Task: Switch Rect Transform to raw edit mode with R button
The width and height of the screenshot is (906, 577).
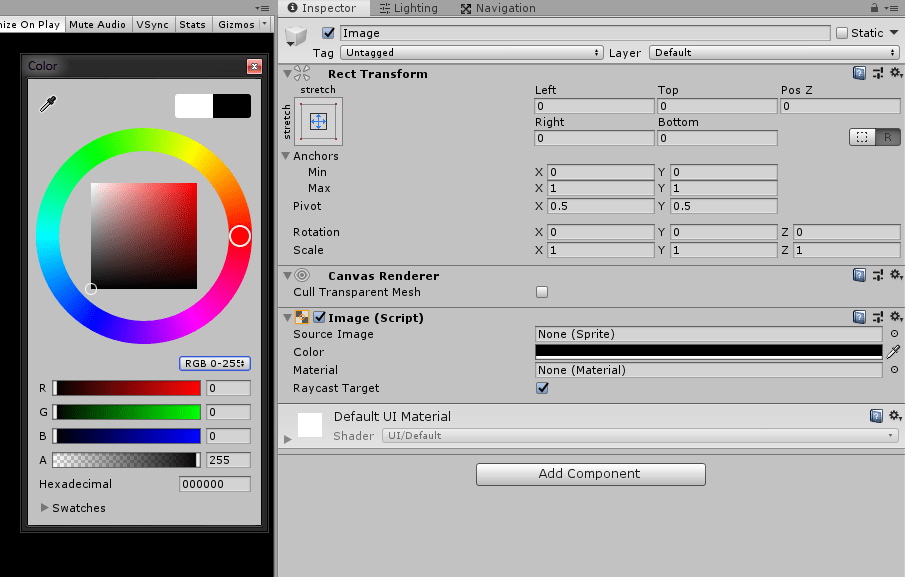Action: tap(886, 137)
